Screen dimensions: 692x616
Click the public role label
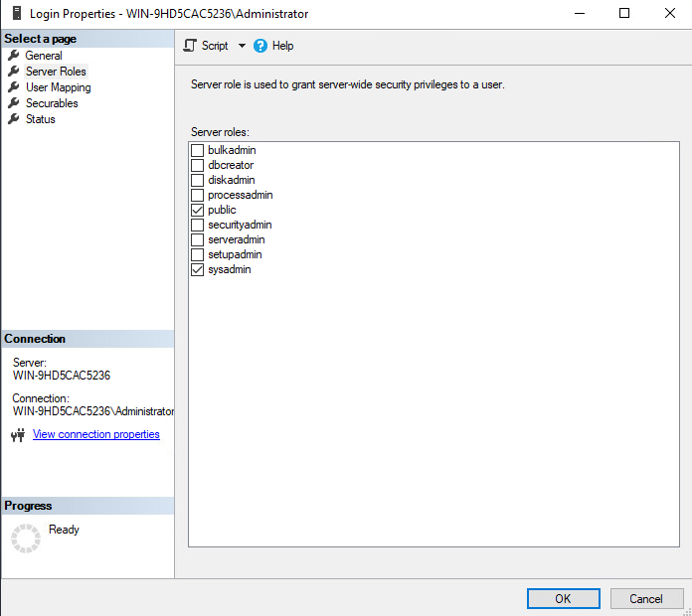(x=222, y=210)
